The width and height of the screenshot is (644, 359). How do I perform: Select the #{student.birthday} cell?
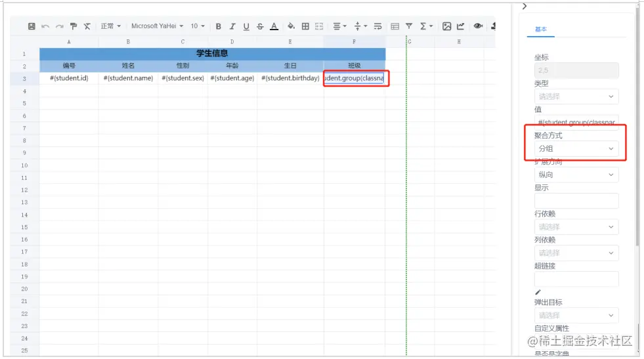(290, 78)
